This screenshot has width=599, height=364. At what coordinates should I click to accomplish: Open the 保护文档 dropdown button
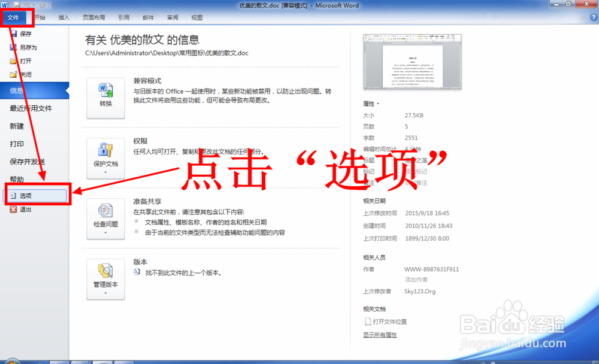(x=106, y=158)
